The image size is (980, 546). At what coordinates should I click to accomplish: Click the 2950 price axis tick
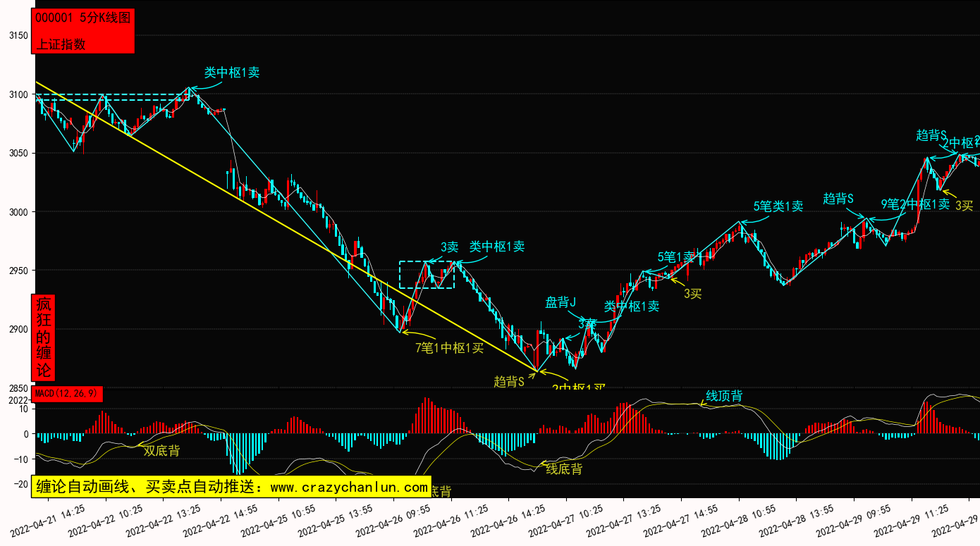[x=19, y=271]
